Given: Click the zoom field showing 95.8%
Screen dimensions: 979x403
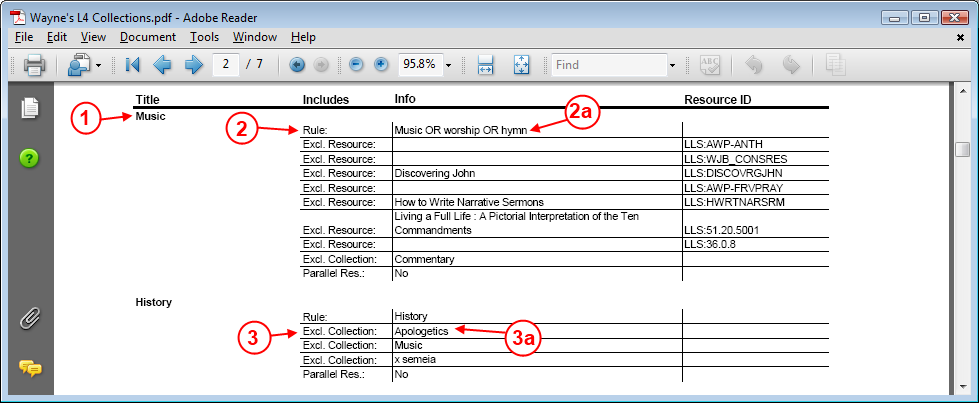Looking at the screenshot, I should coord(420,64).
